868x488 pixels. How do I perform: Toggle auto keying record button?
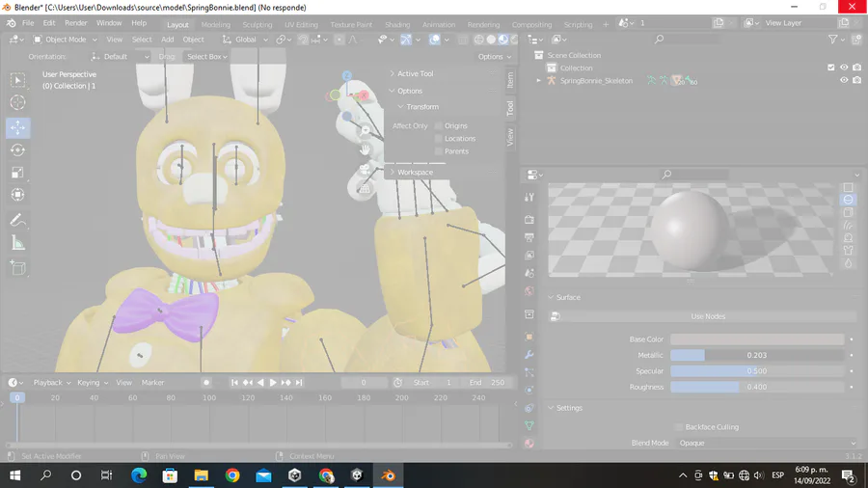point(206,382)
